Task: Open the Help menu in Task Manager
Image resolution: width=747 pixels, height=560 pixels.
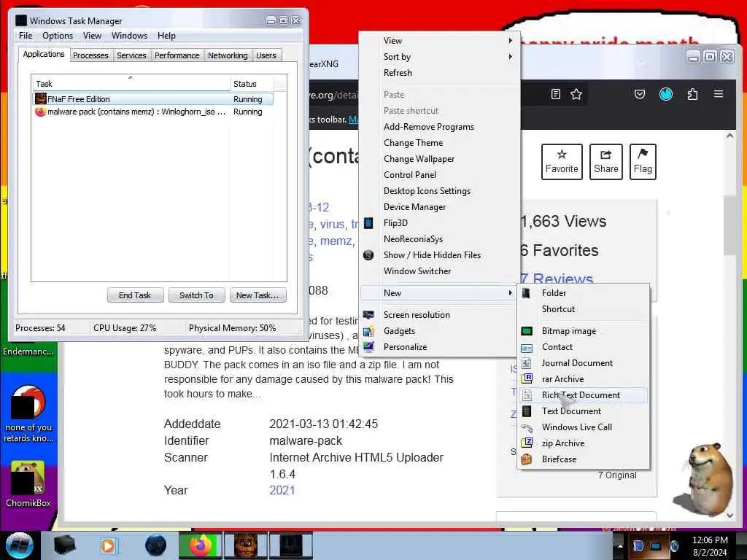Action: (166, 36)
